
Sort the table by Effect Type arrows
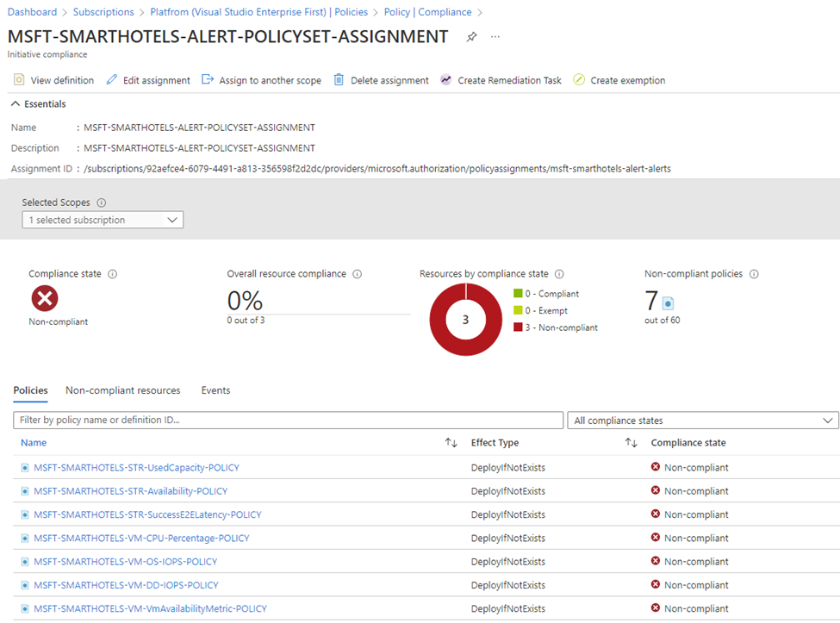click(631, 443)
